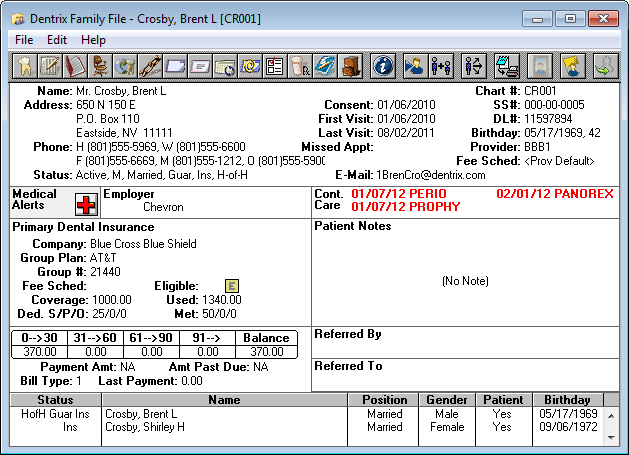Viewport: 629px width, 455px height.
Task: Click the family list Birthday column header
Action: coord(567,400)
